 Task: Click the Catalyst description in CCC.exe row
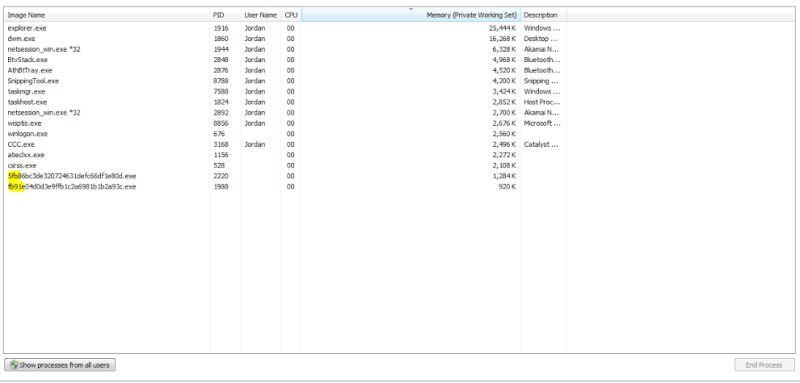pos(541,144)
